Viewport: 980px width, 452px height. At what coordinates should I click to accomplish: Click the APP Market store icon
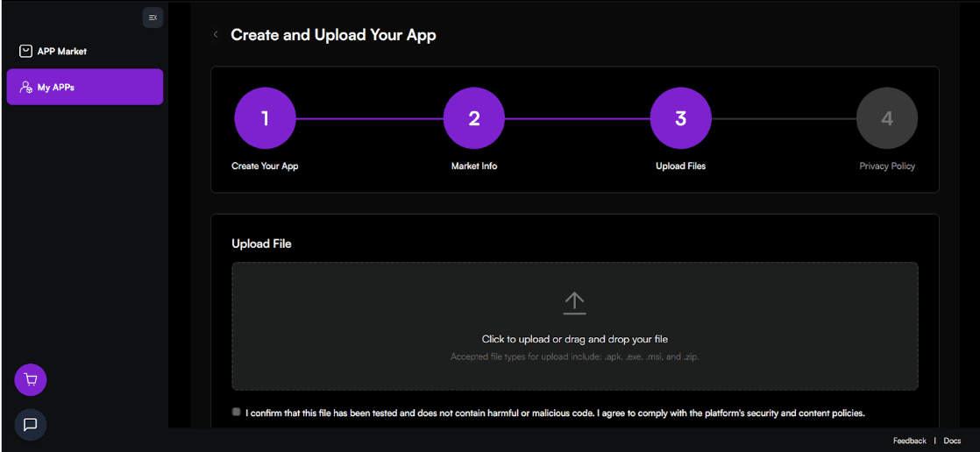[x=25, y=51]
